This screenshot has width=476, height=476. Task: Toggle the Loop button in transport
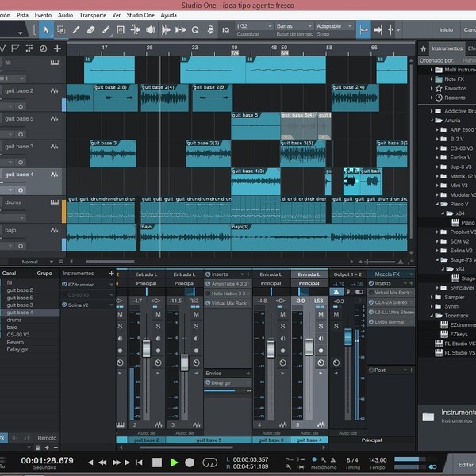[209, 463]
